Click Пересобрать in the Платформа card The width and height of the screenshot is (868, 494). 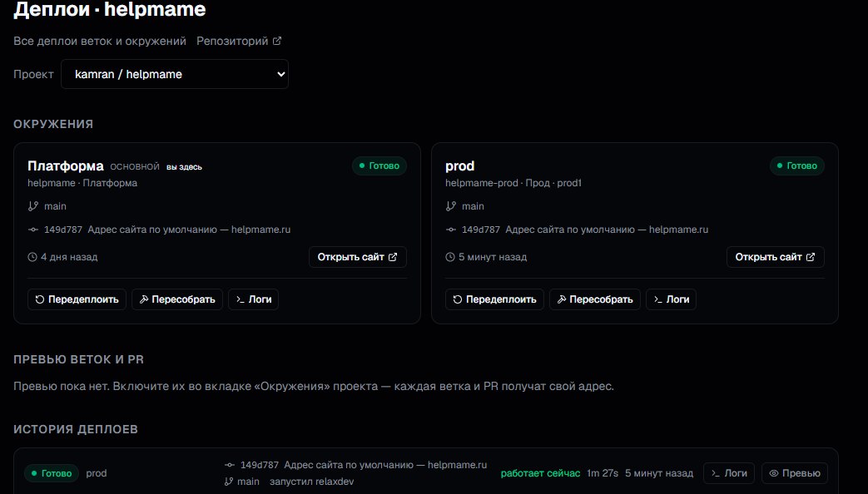[177, 299]
